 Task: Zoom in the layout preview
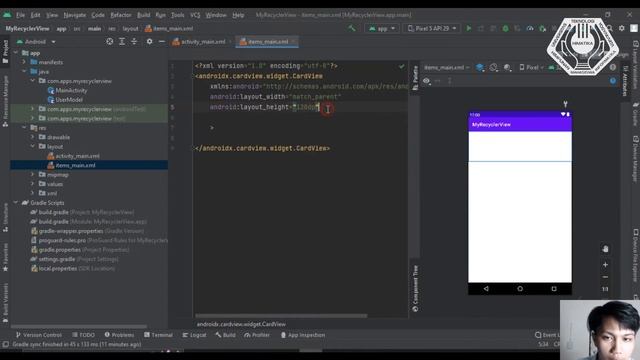605,264
